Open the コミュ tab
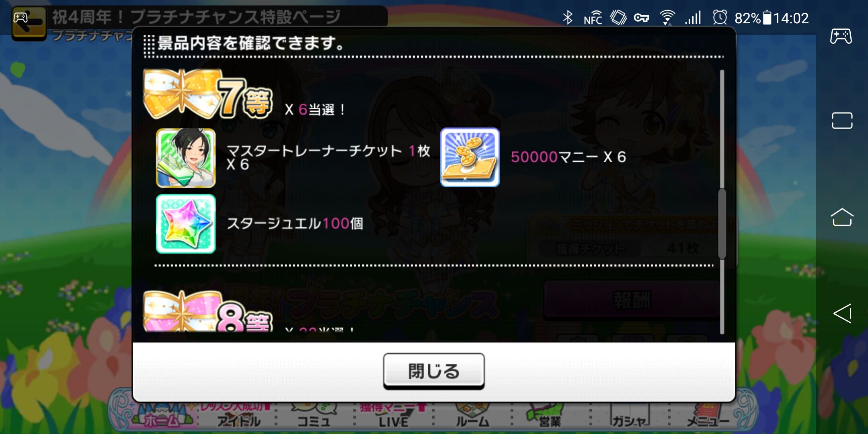The height and width of the screenshot is (434, 868). 314,416
